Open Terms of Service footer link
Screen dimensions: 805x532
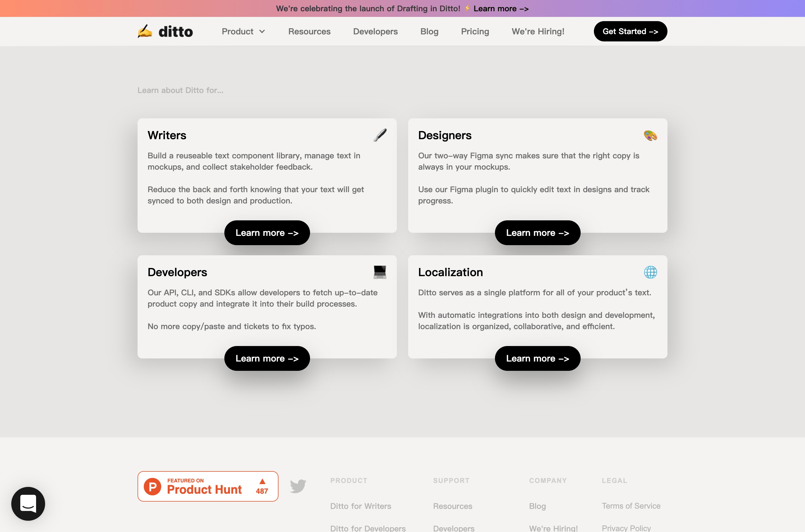(x=631, y=506)
